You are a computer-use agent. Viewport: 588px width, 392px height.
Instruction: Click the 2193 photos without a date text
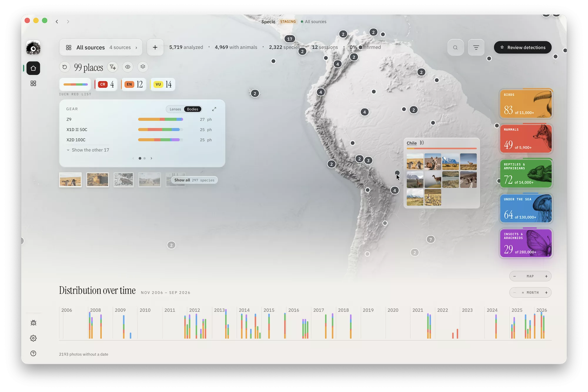click(x=83, y=354)
